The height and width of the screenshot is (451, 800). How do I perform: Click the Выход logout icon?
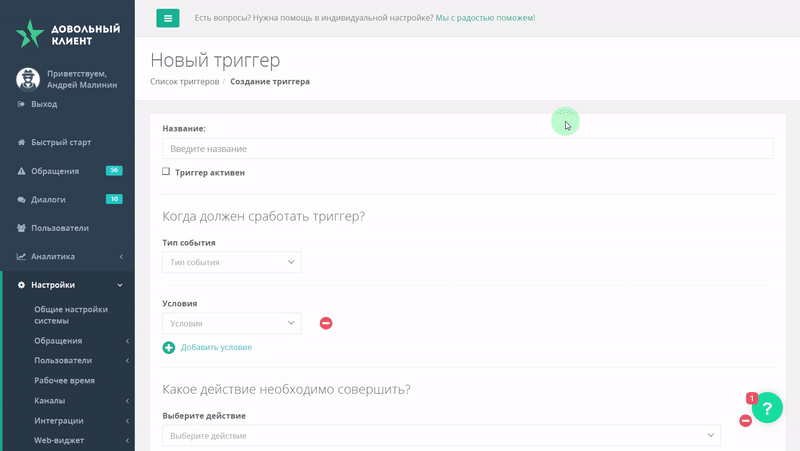[x=21, y=104]
